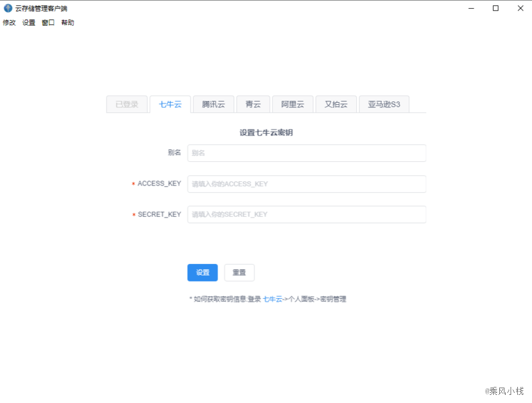532x403 pixels.
Task: Open the 亚马逊S3 tab
Action: click(x=384, y=104)
